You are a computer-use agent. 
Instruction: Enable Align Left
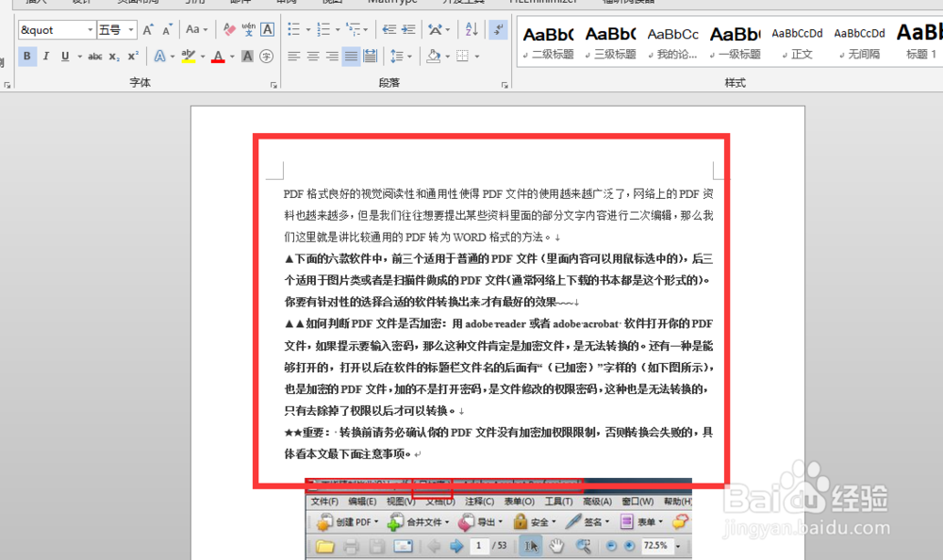tap(293, 57)
